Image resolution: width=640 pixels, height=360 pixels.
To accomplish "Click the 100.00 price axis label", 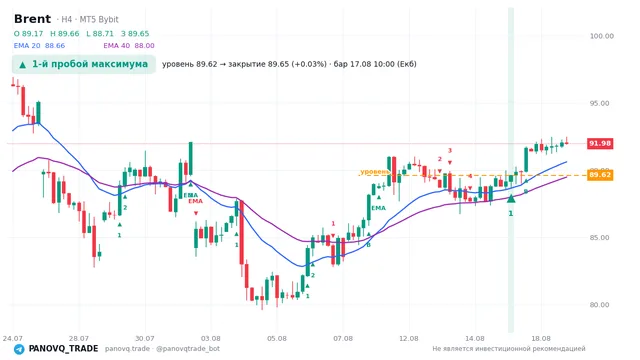I will click(x=602, y=36).
